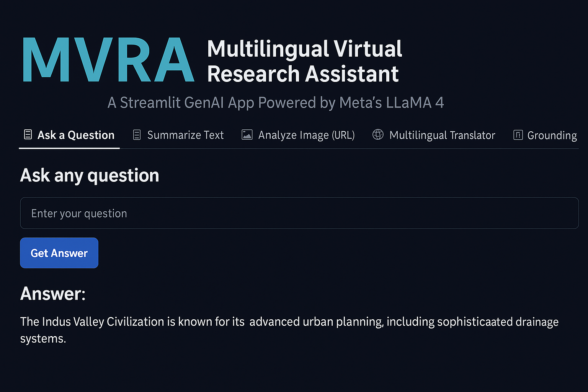The width and height of the screenshot is (588, 392).
Task: Open the Summarize Text tab
Action: 185,135
